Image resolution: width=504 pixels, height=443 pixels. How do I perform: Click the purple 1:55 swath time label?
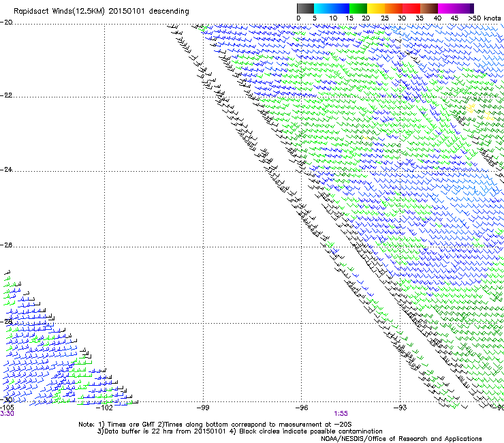coord(341,414)
